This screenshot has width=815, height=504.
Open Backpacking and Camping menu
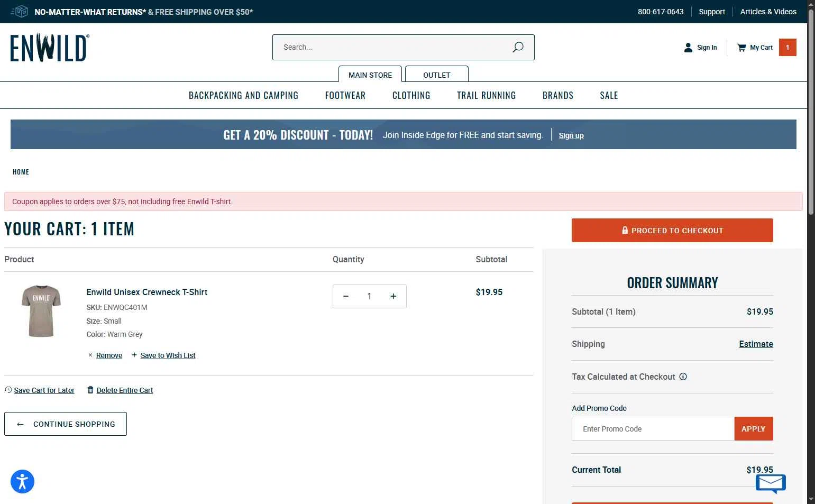[x=244, y=95]
